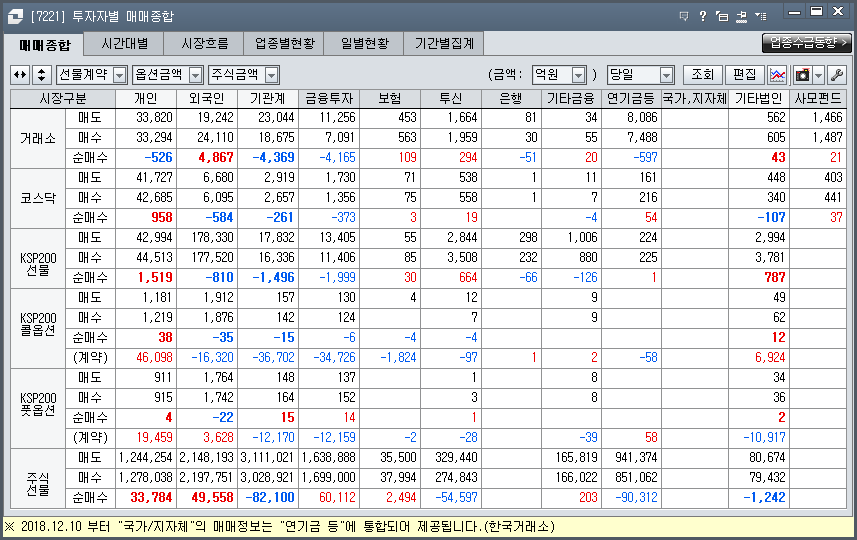Screen dimensions: 857x540
Task: Click the 금융투자 column header
Action: tap(329, 99)
